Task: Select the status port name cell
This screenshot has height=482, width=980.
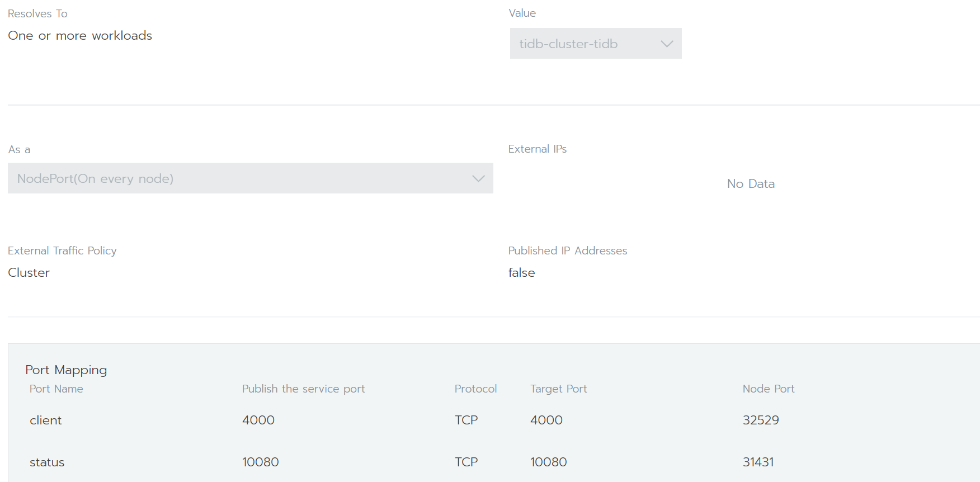Action: pos(47,462)
